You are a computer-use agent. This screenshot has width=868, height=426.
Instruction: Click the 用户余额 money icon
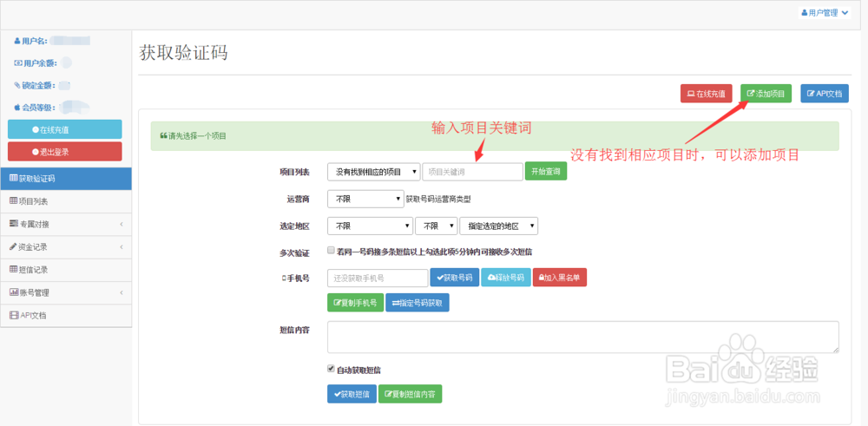(17, 63)
